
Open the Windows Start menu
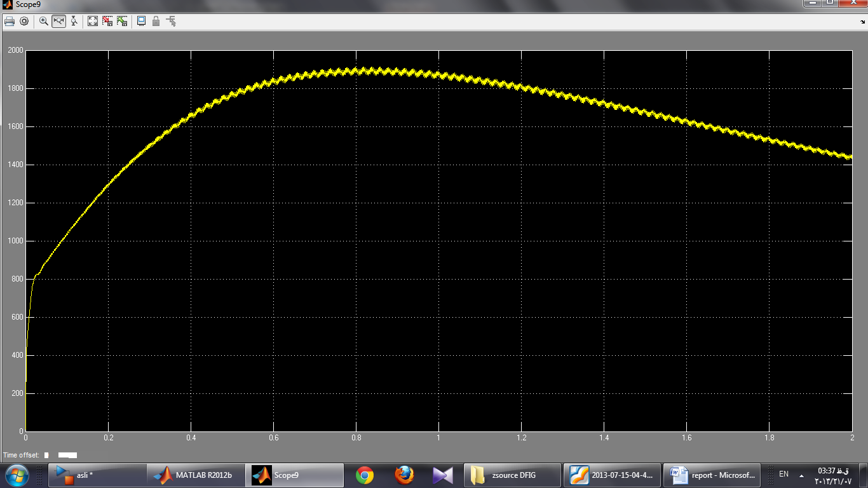pos(17,475)
